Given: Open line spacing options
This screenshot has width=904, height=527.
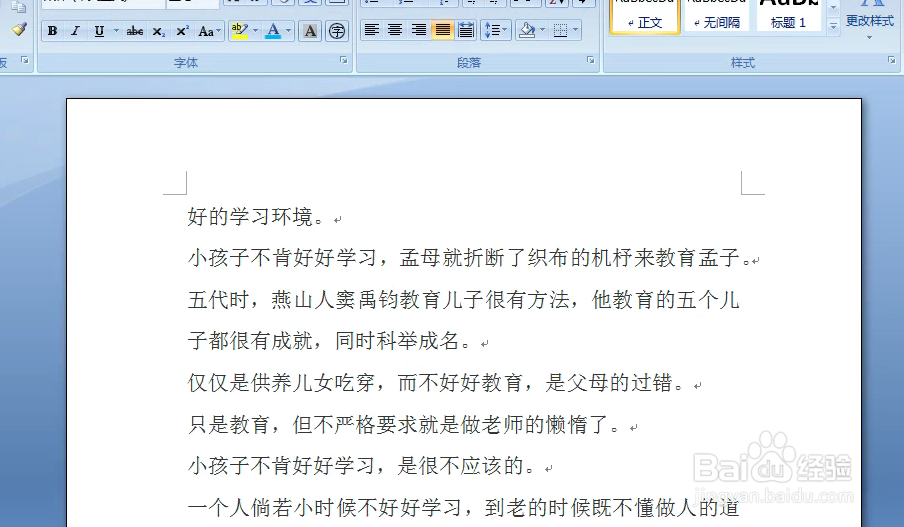Looking at the screenshot, I should point(495,30).
